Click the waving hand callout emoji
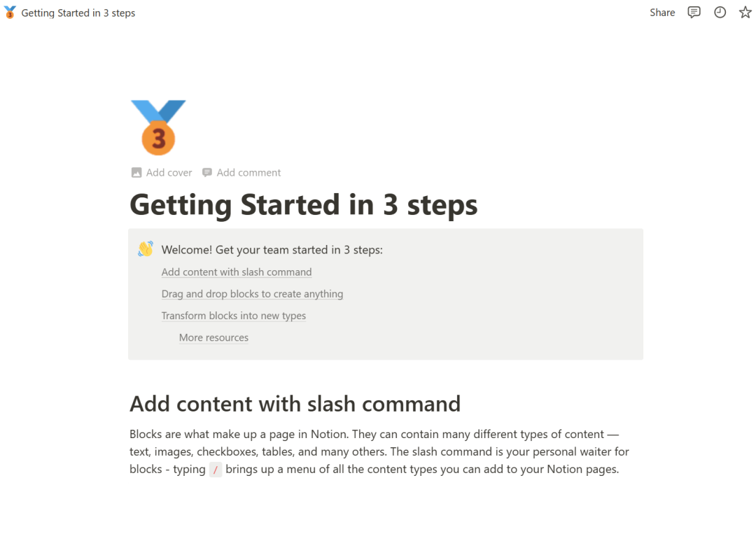The image size is (756, 555). tap(146, 249)
